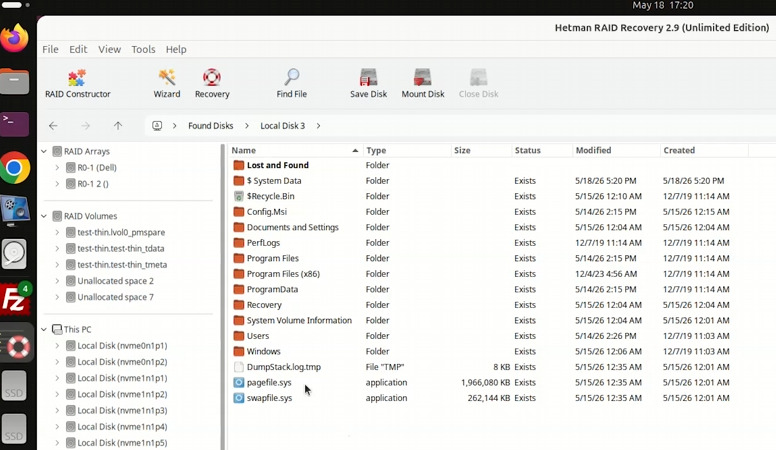This screenshot has height=450, width=776.
Task: Open the Tools menu
Action: pos(143,49)
